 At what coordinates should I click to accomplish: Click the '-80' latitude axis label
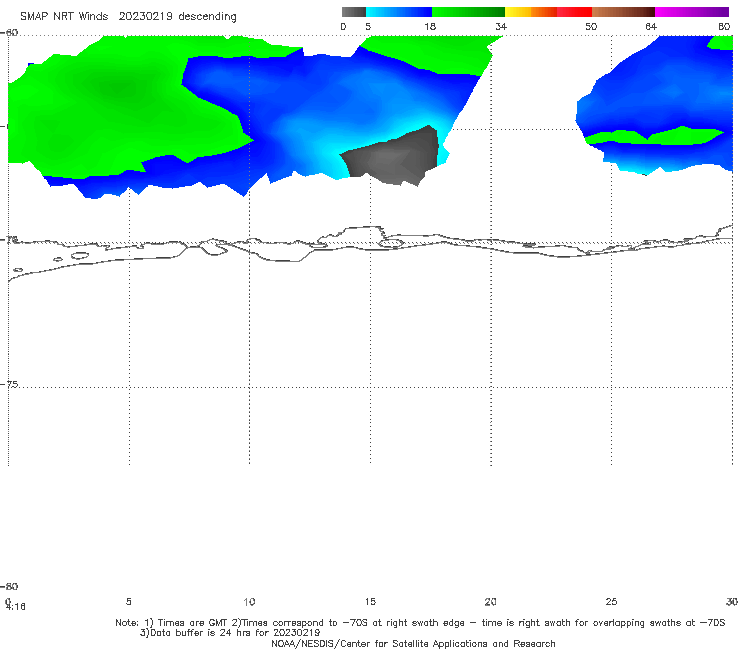(x=10, y=586)
